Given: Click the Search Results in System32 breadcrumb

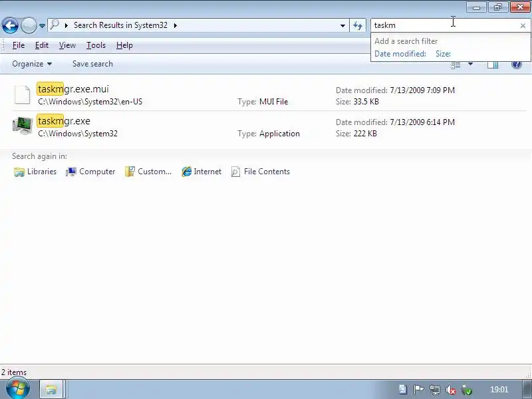Looking at the screenshot, I should pos(120,25).
